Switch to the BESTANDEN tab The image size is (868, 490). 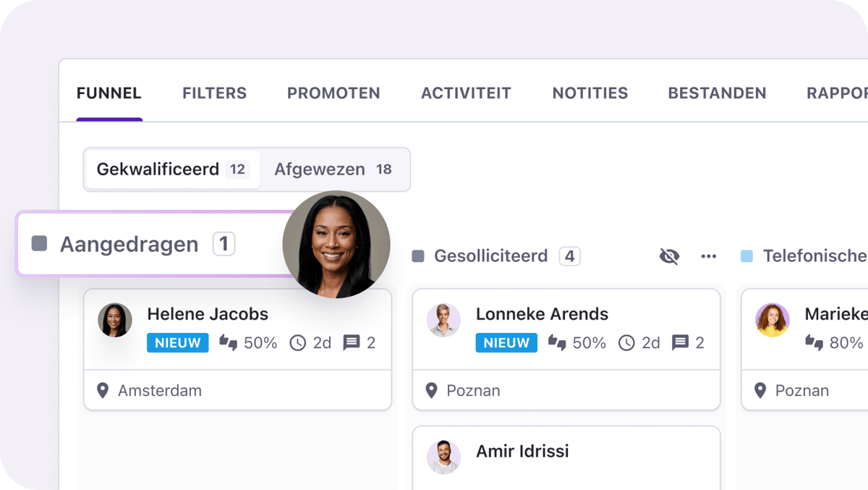coord(717,93)
